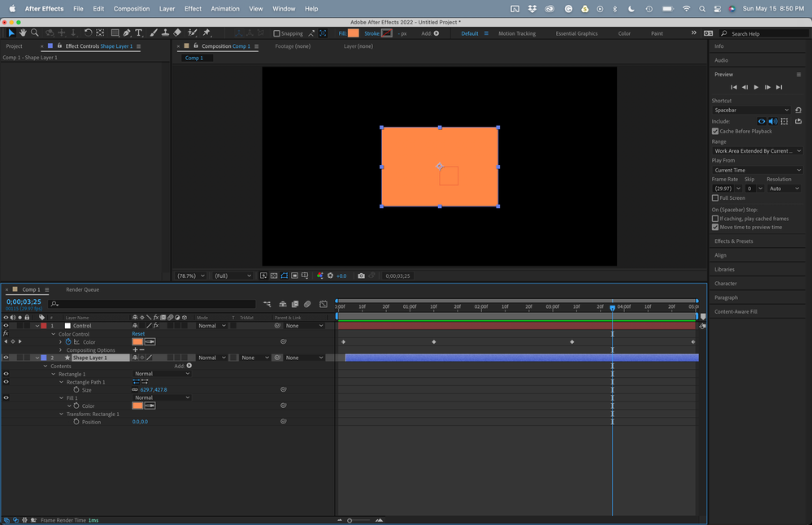This screenshot has width=812, height=525.
Task: Activate the Puppet Pin tool
Action: (206, 33)
